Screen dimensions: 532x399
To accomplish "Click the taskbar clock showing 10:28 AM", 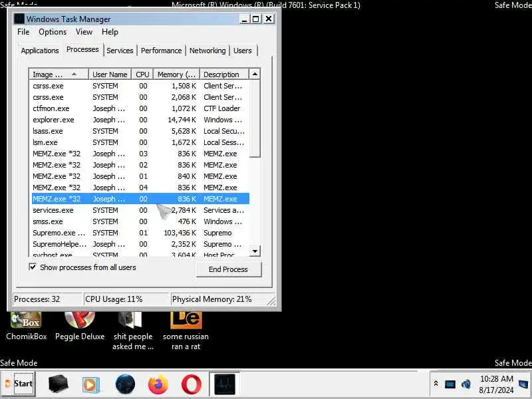I will (496, 384).
